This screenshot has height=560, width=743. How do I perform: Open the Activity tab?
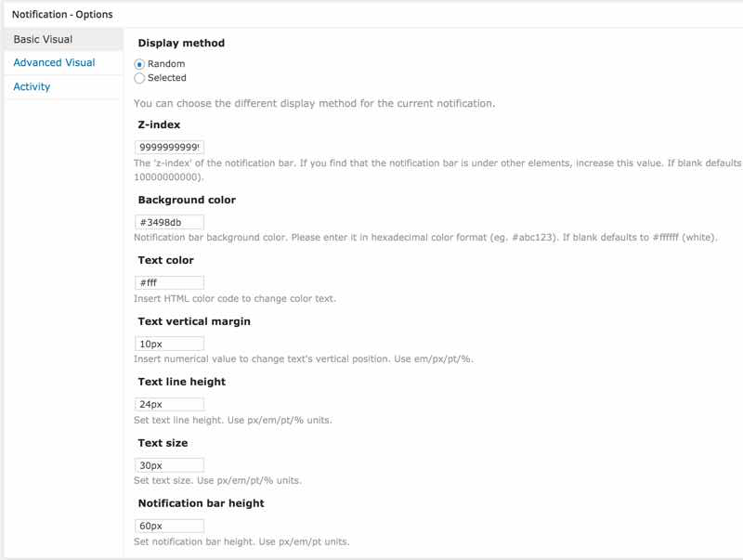click(x=32, y=87)
